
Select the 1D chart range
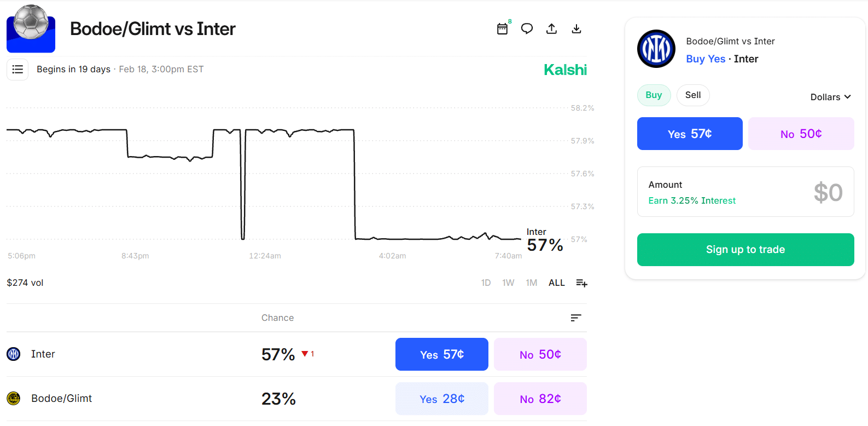pyautogui.click(x=486, y=283)
